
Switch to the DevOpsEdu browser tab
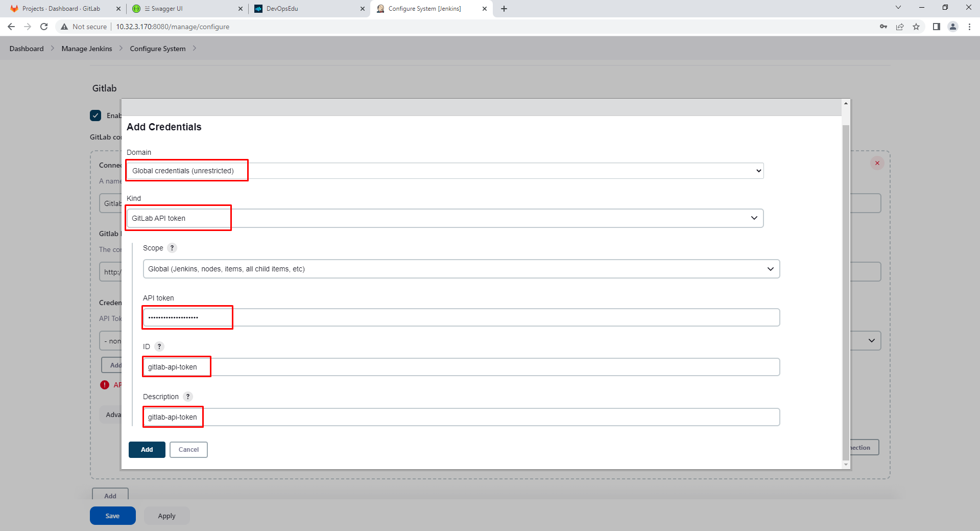[309, 9]
